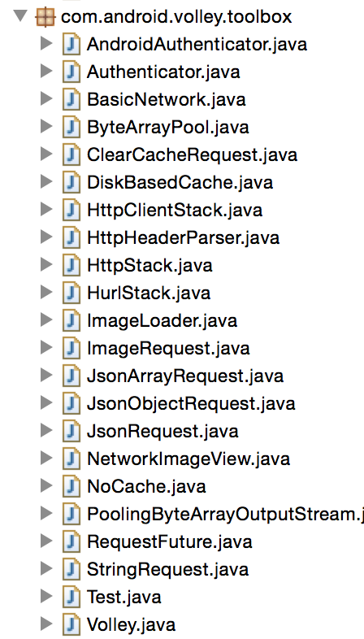Click the PoolingByteArrayOutputStream file icon
Screen dimensions: 364x639
(x=71, y=515)
